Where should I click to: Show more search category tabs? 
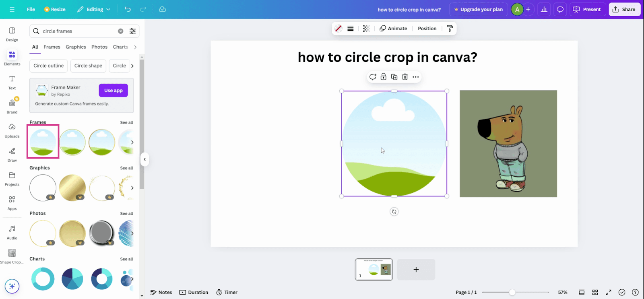135,47
